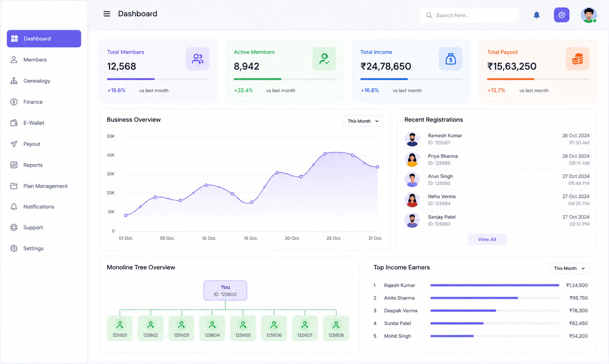609x364 pixels.
Task: Open the user profile avatar
Action: [588, 15]
